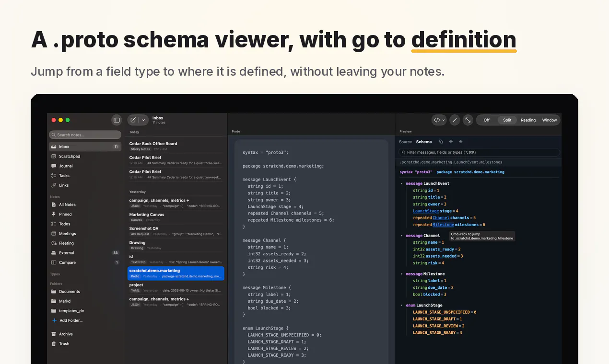Image resolution: width=609 pixels, height=364 pixels.
Task: Select External notes in the sidebar
Action: click(x=85, y=253)
